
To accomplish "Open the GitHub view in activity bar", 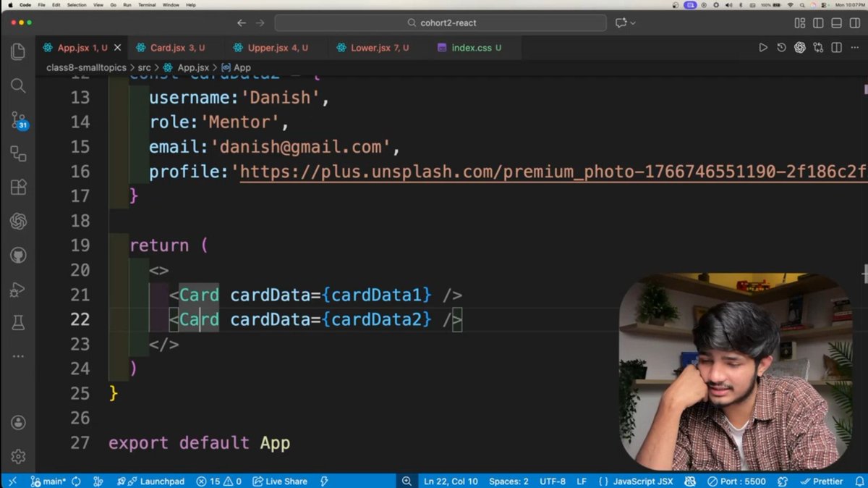I will pyautogui.click(x=18, y=256).
